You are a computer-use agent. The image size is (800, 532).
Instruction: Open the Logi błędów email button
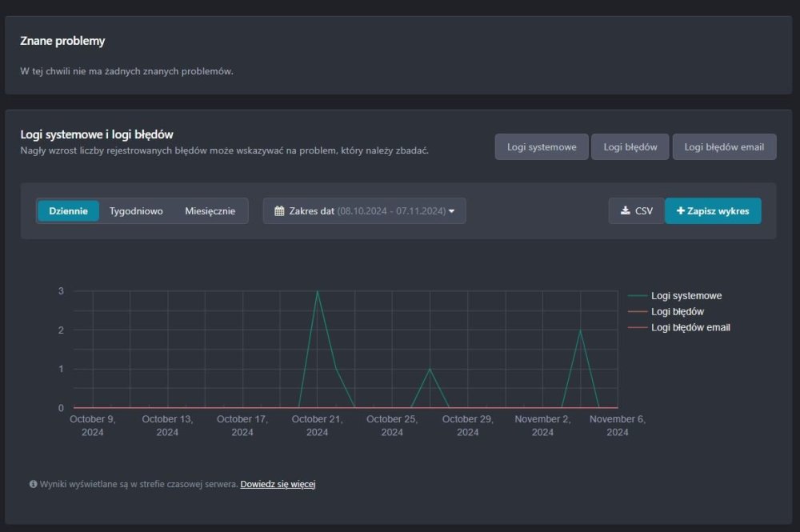point(724,147)
